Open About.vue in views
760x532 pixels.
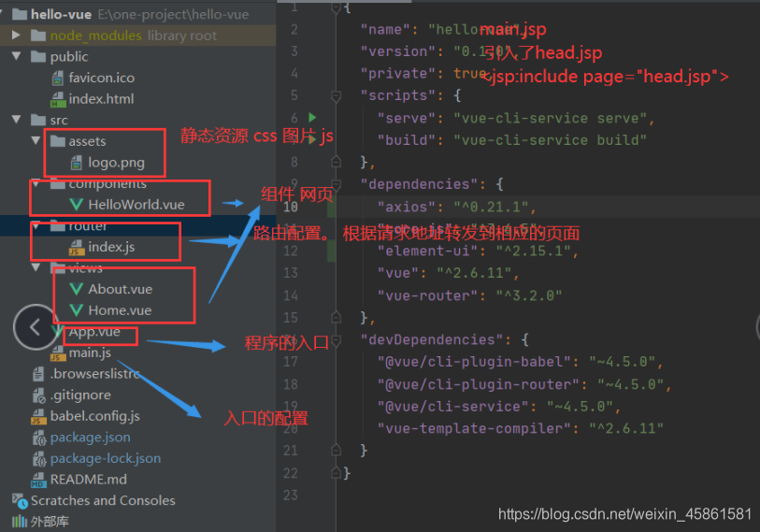coord(121,289)
